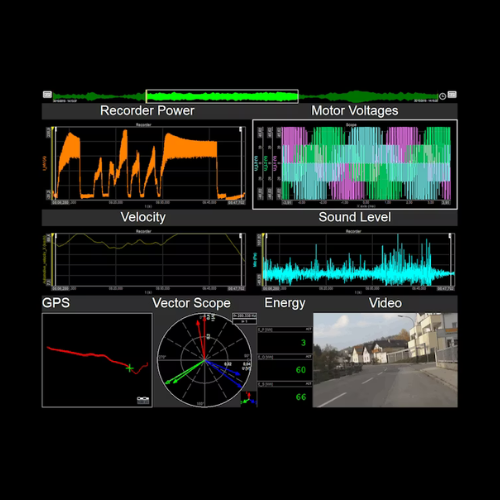Screen dimensions: 500x500
Task: Click the clock icon beside the overview waveform
Action: click(442, 96)
